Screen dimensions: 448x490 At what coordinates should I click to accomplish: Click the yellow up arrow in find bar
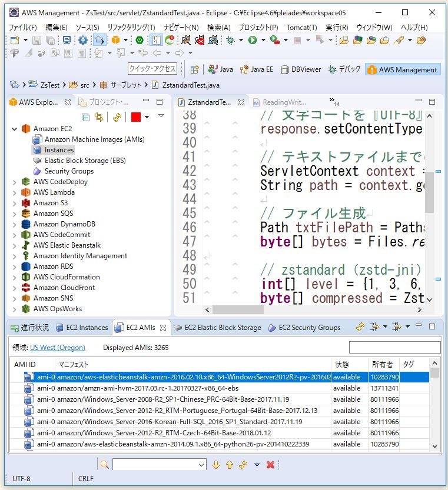click(x=230, y=465)
